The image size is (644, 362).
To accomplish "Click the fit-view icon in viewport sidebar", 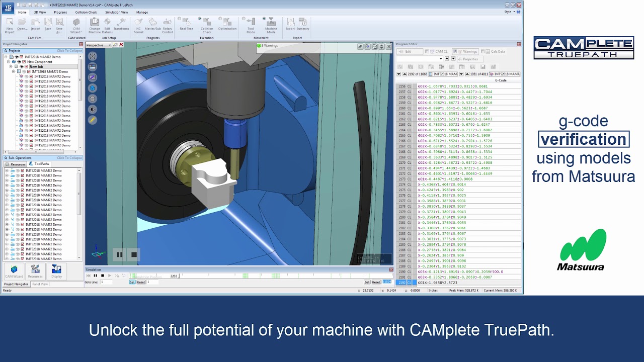I will (x=93, y=56).
